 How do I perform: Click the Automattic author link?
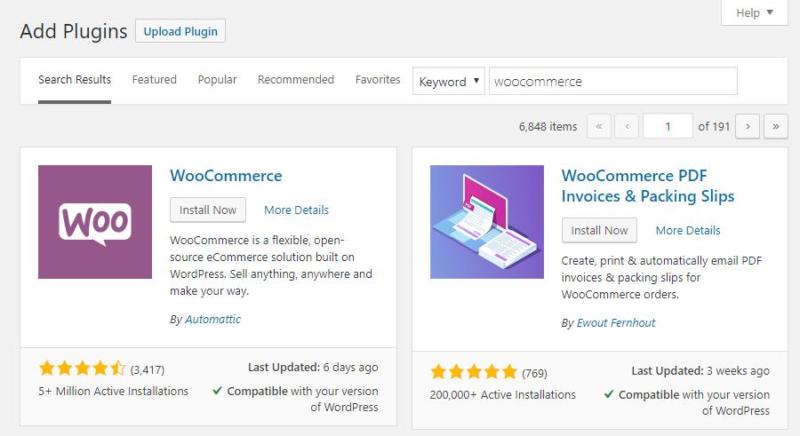tap(213, 320)
